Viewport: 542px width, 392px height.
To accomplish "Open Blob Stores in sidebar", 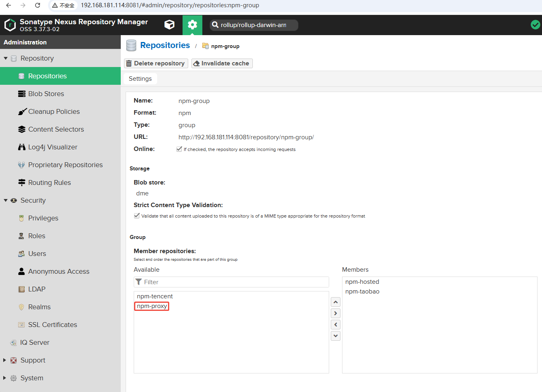I will (x=46, y=94).
